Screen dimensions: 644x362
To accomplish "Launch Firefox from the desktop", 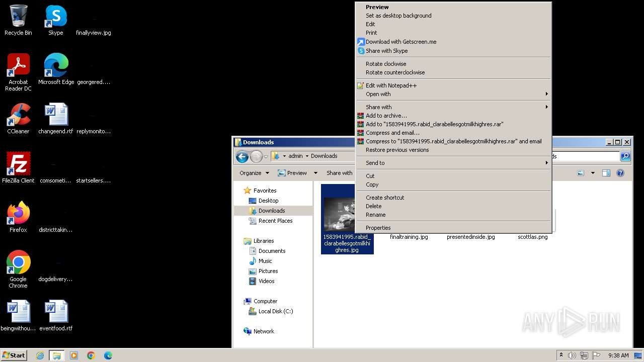I will 18,217.
